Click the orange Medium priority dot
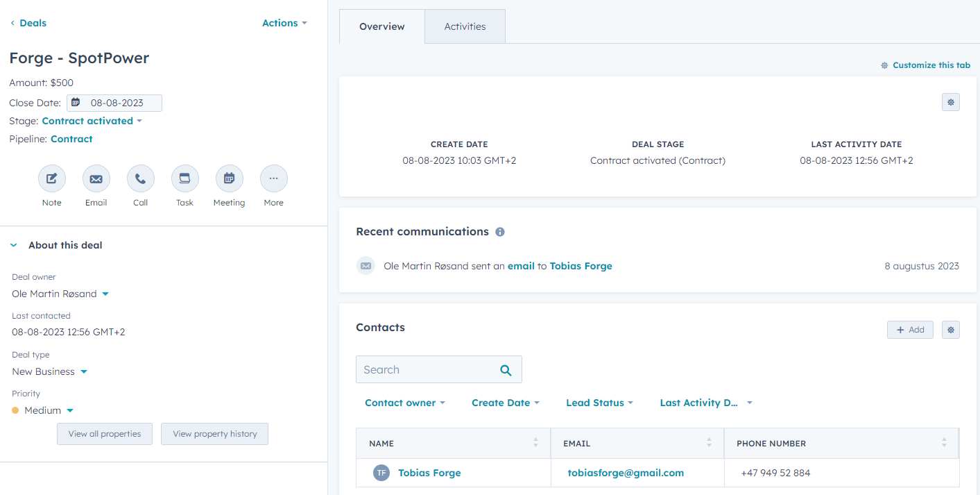This screenshot has width=980, height=495. (x=15, y=410)
